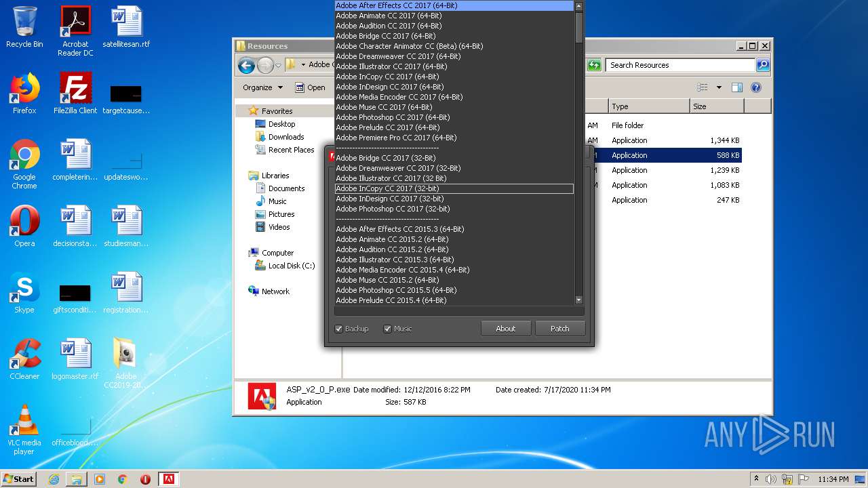This screenshot has width=868, height=488.
Task: Open Explorer help question mark icon
Action: [x=756, y=87]
